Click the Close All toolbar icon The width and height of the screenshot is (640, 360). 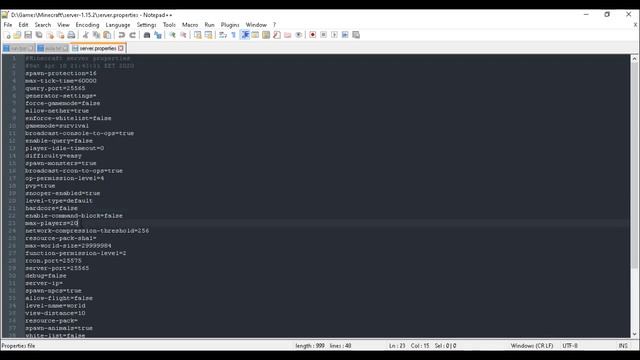(x=60, y=35)
